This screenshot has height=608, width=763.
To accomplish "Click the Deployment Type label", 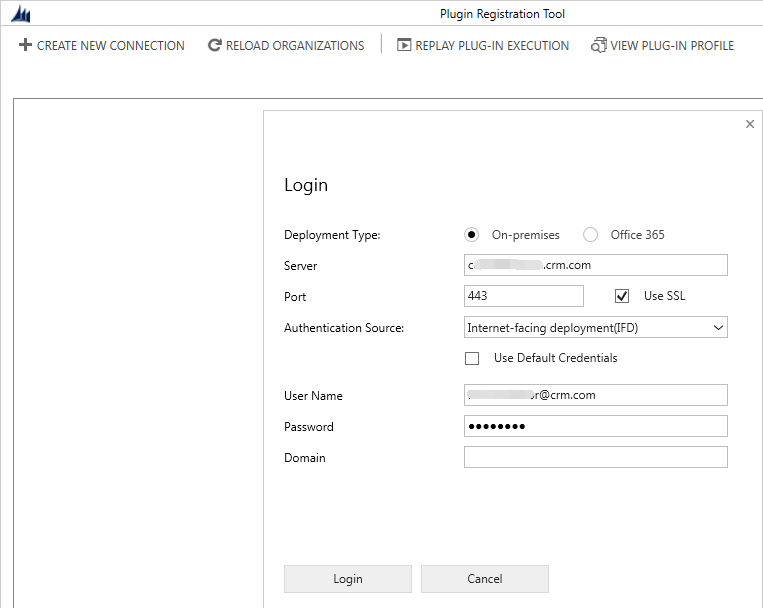I will tap(332, 235).
